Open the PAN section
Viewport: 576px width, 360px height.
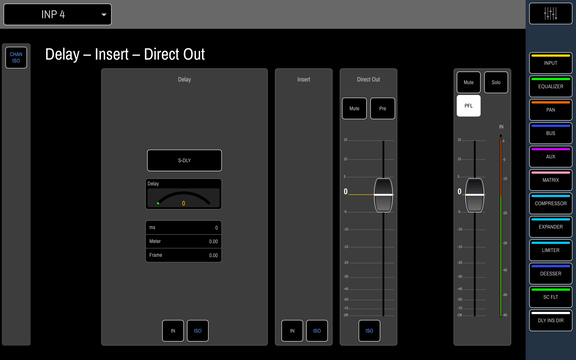(550, 109)
